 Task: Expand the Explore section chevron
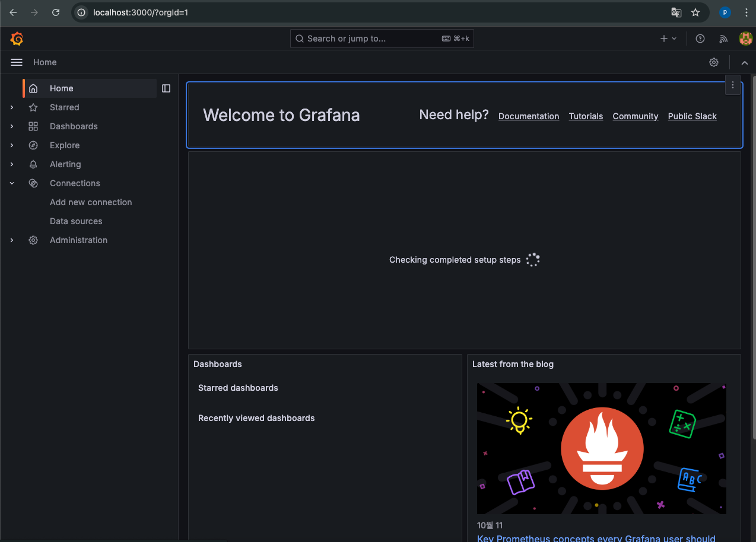pyautogui.click(x=12, y=145)
